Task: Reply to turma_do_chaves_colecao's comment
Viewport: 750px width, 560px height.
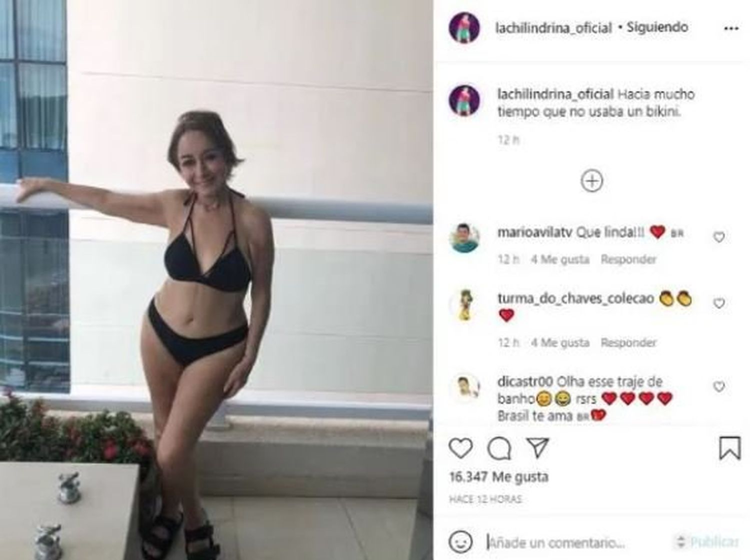Action: [628, 343]
